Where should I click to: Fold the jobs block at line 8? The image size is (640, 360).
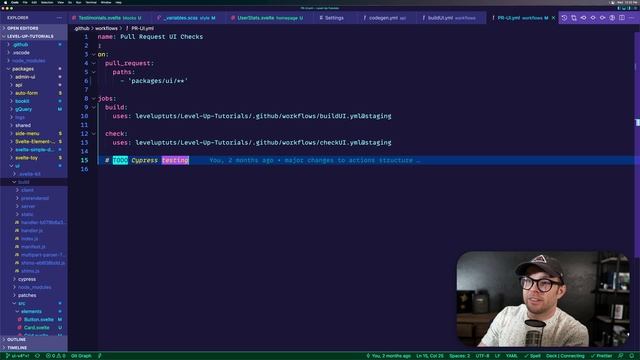point(93,98)
